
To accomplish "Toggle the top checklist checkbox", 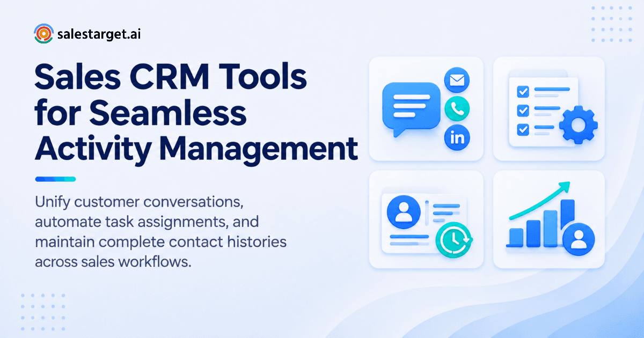I will click(522, 92).
